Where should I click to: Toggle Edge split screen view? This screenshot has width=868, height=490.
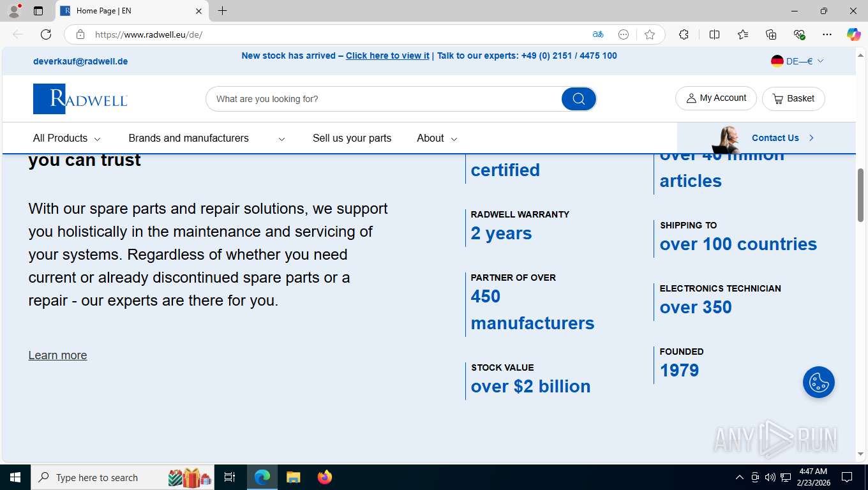click(714, 34)
